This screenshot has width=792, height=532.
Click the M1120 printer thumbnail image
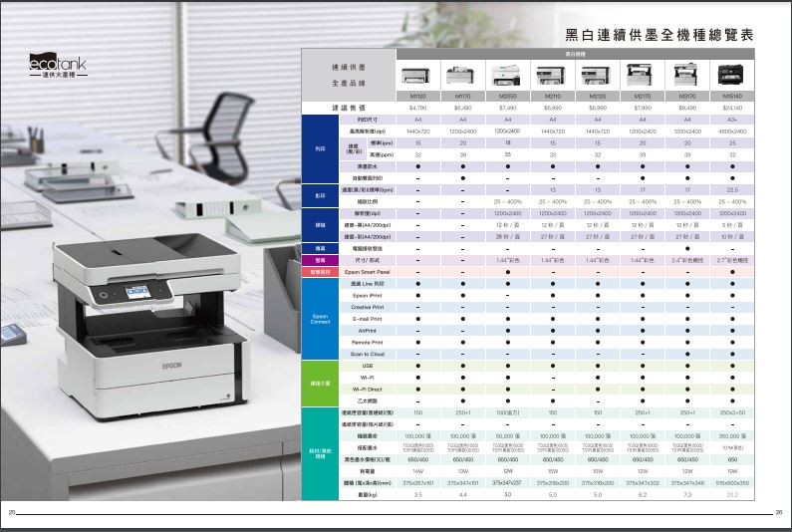[x=418, y=74]
